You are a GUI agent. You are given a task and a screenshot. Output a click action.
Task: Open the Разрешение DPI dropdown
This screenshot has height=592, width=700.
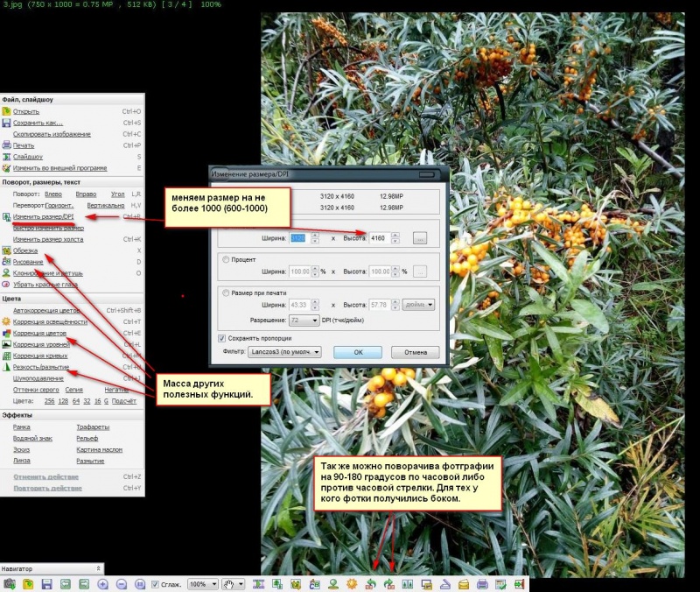303,321
